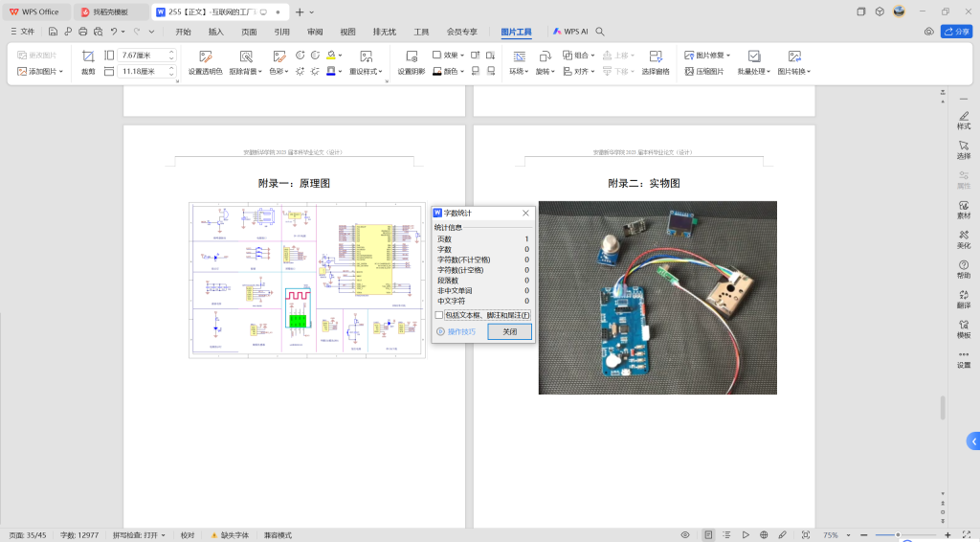Click the Add Picture (添加图片) button

(40, 71)
